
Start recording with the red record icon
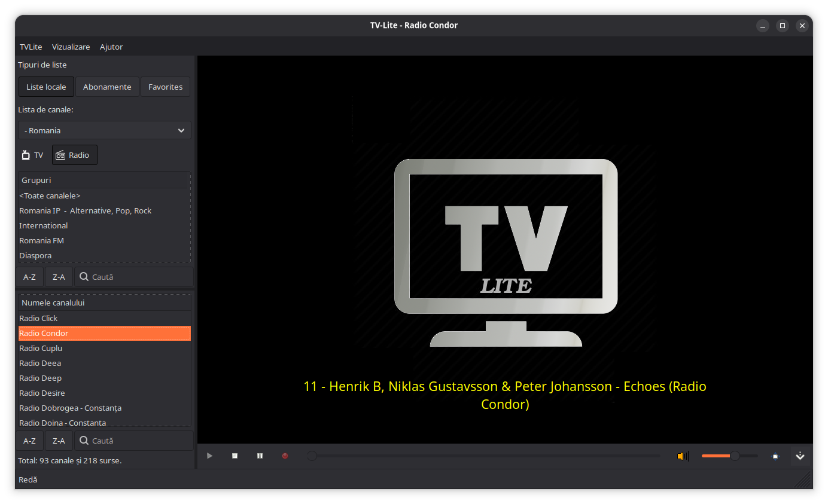coord(285,456)
